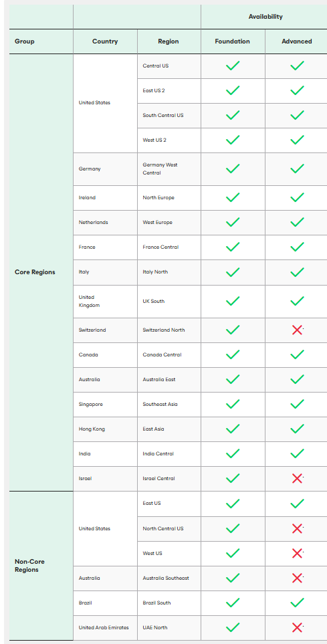Click the green check for Central US Foundation
327x644 pixels.
click(233, 66)
